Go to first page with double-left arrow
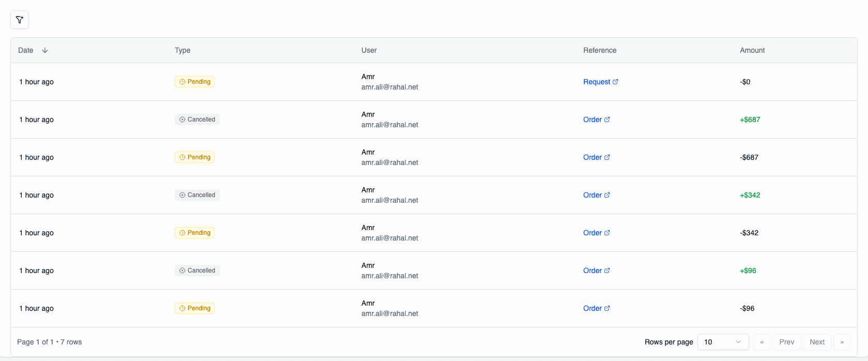This screenshot has width=868, height=361. pyautogui.click(x=762, y=342)
